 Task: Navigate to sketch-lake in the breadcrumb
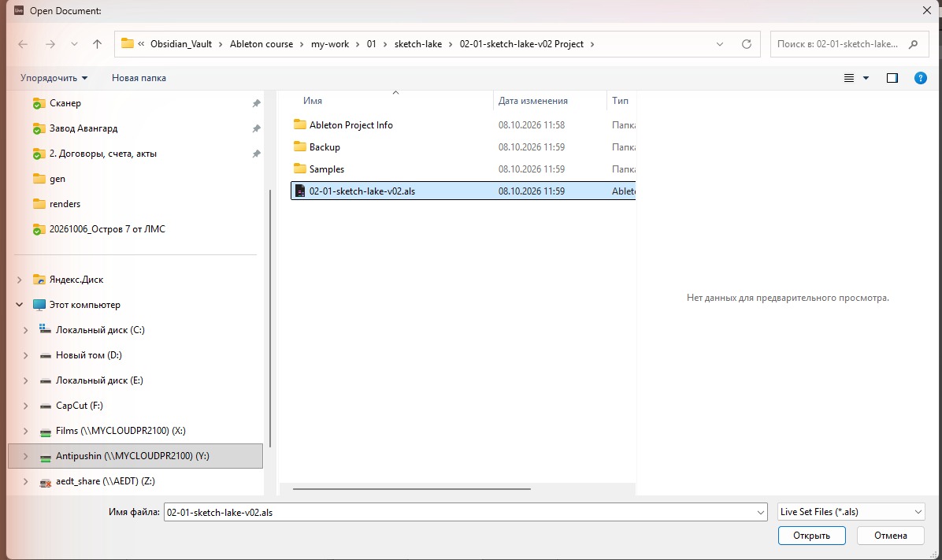(x=418, y=44)
